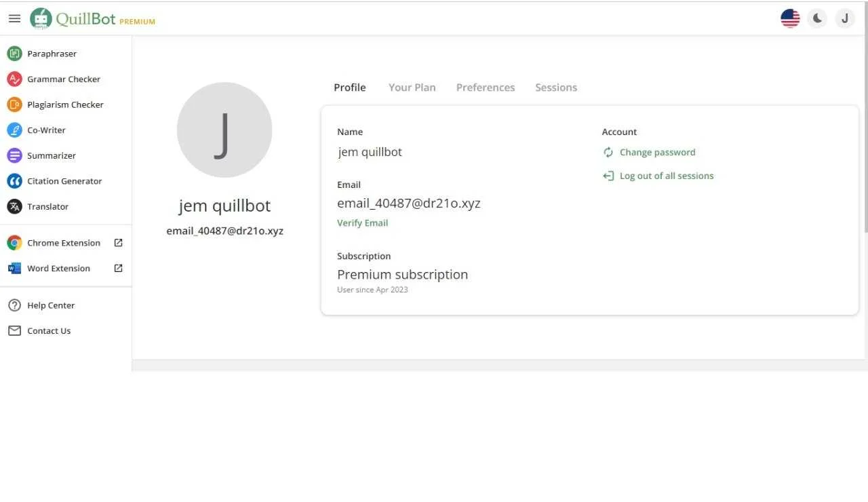Switch to the Profile tab

pyautogui.click(x=350, y=88)
